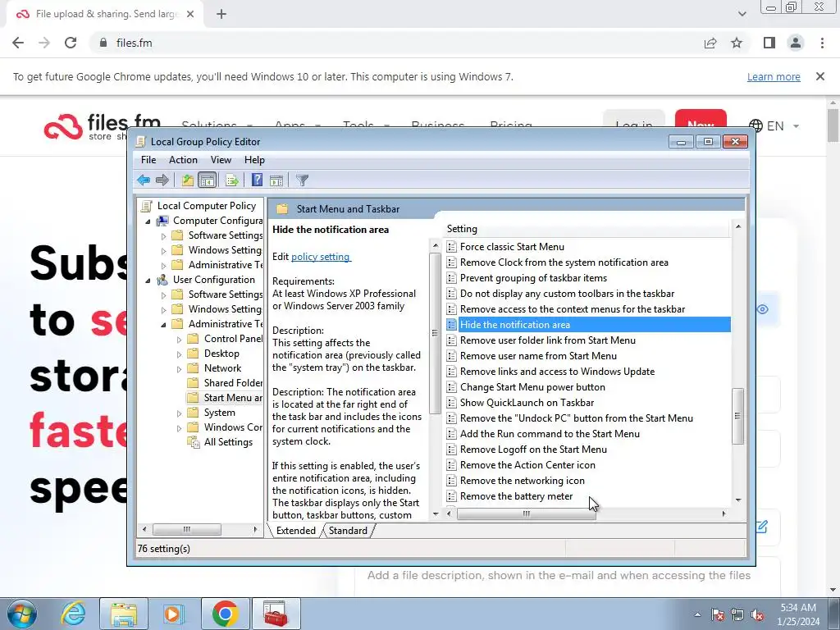Toggle the Show/Hide Console Tree icon

[207, 180]
